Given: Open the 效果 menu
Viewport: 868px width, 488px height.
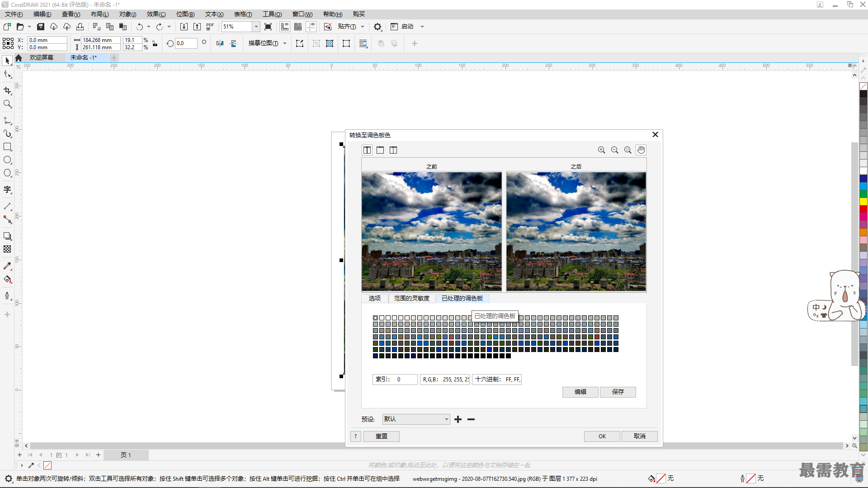Looking at the screenshot, I should tap(156, 14).
